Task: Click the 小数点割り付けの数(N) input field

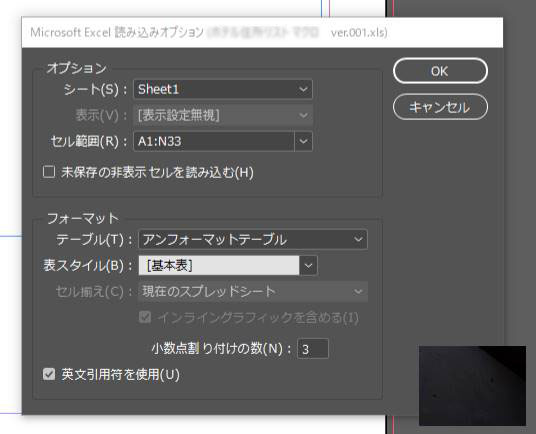Action: click(313, 349)
